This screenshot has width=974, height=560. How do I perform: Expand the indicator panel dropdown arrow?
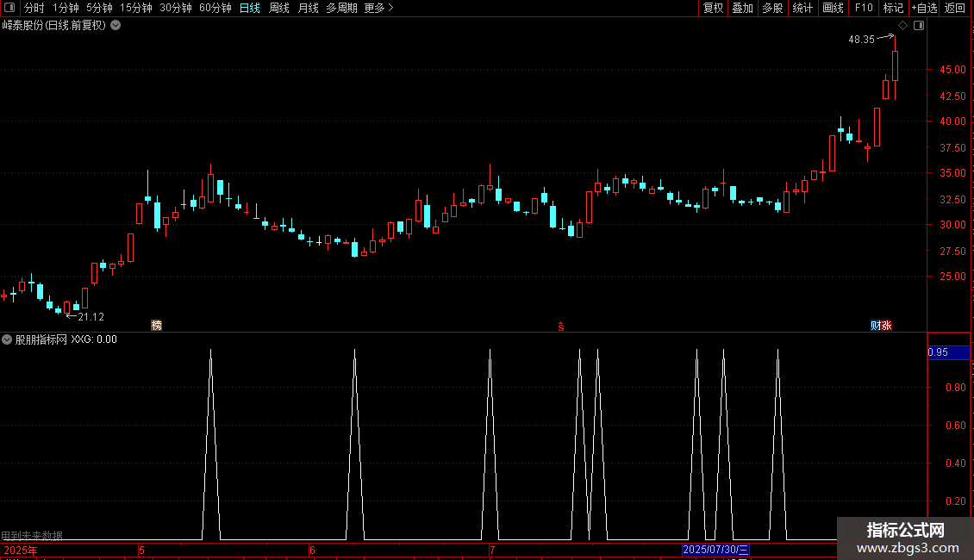click(7, 339)
